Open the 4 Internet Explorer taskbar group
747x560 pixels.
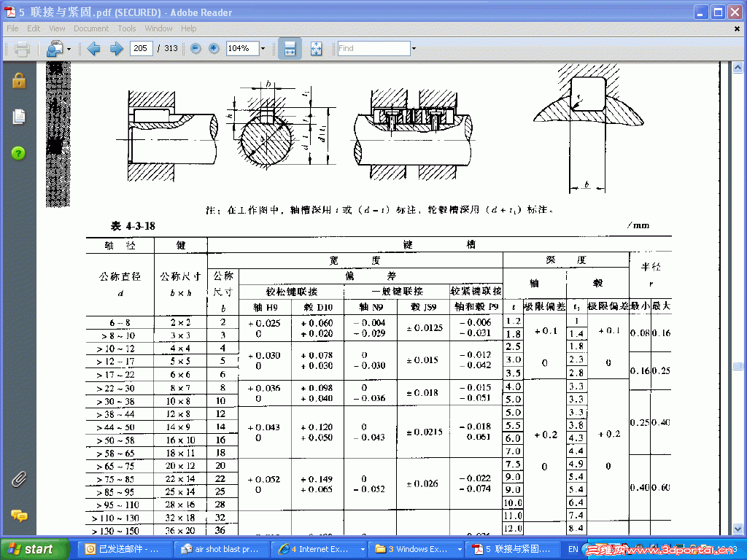[x=320, y=549]
